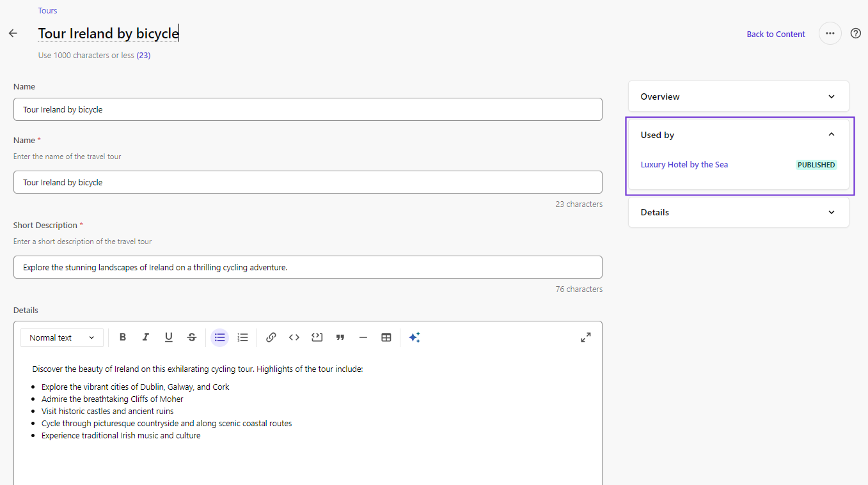Click 'Use 1000 characters or less' hint
868x485 pixels.
[x=86, y=55]
